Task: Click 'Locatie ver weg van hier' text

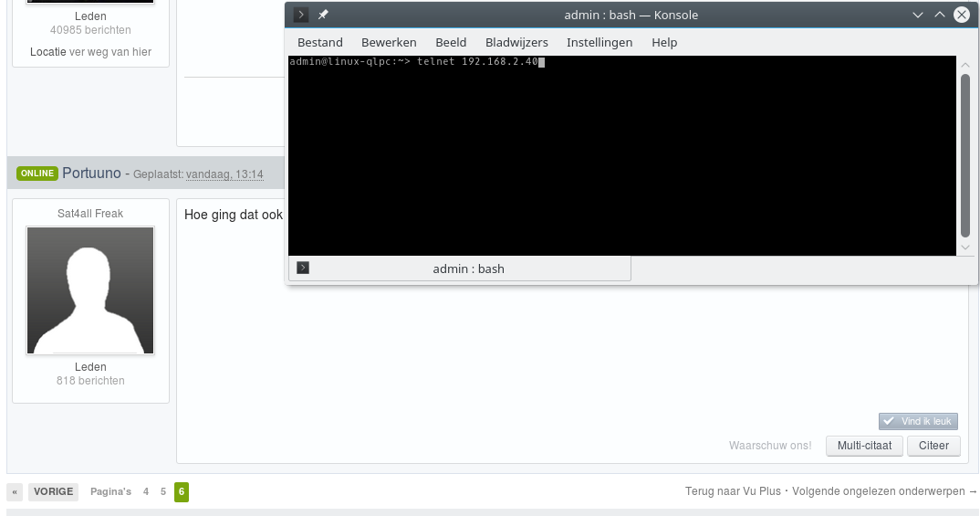Action: click(90, 52)
